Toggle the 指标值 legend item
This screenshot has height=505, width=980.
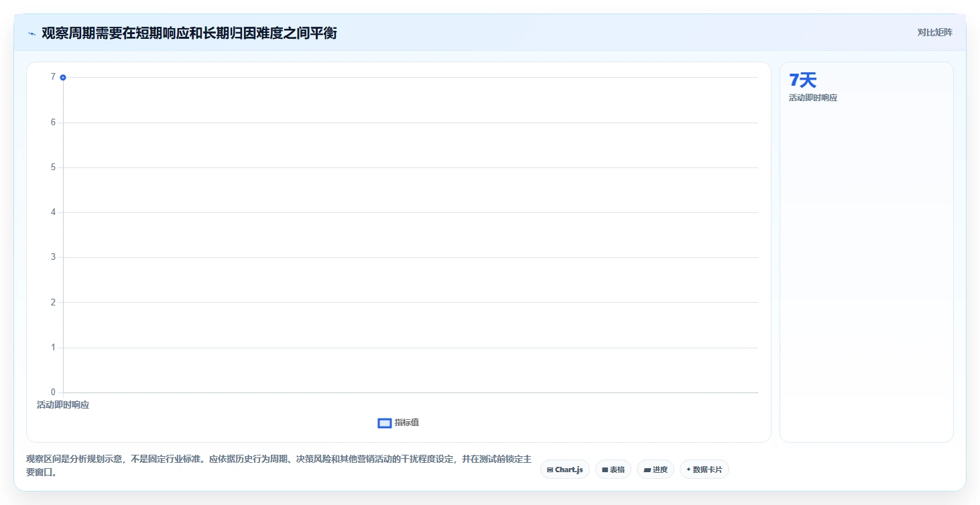pos(399,423)
